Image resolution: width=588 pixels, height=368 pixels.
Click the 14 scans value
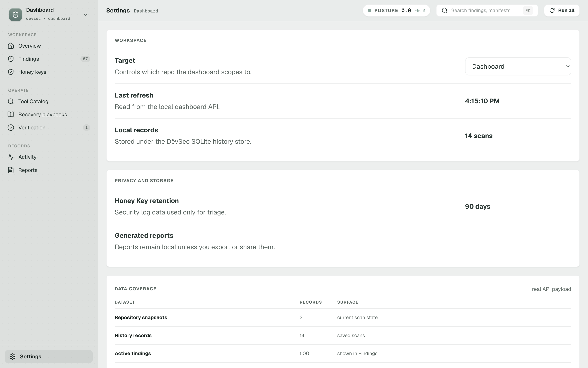479,136
